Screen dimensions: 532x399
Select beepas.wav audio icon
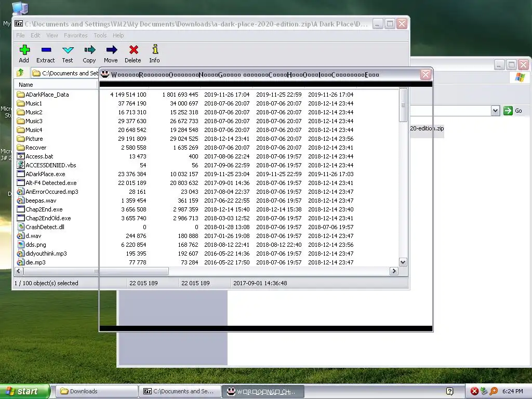pyautogui.click(x=21, y=200)
